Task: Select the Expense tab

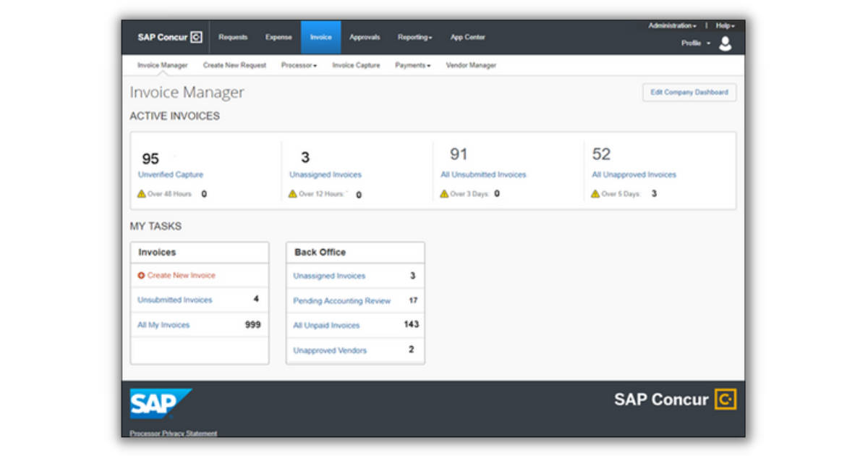Action: (x=278, y=37)
